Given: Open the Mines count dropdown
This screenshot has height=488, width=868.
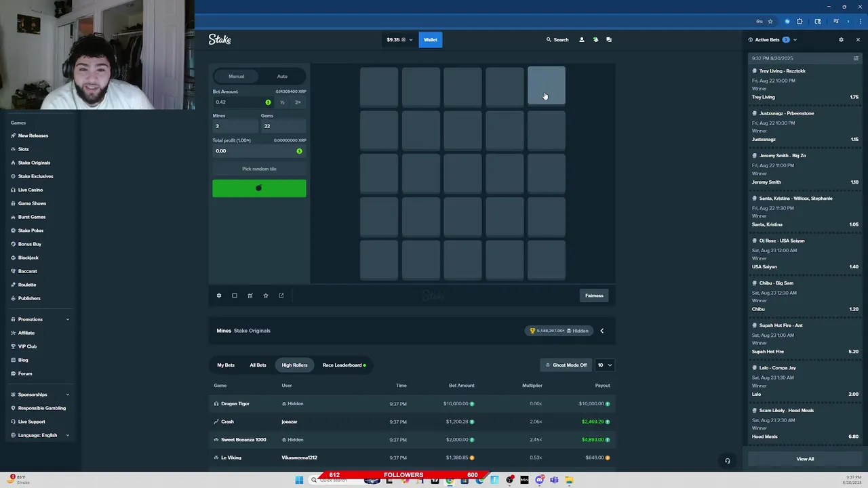Looking at the screenshot, I should pyautogui.click(x=235, y=126).
